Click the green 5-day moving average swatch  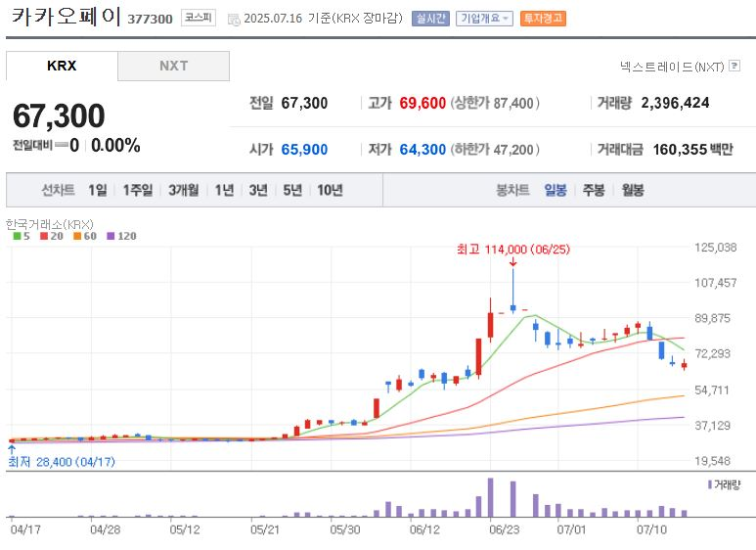tap(17, 236)
